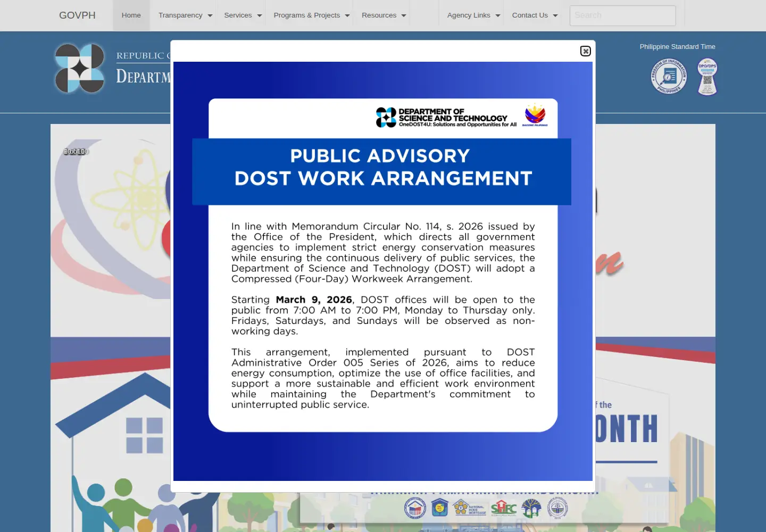Open the Freedom of Information seal
766x532 pixels.
[669, 76]
